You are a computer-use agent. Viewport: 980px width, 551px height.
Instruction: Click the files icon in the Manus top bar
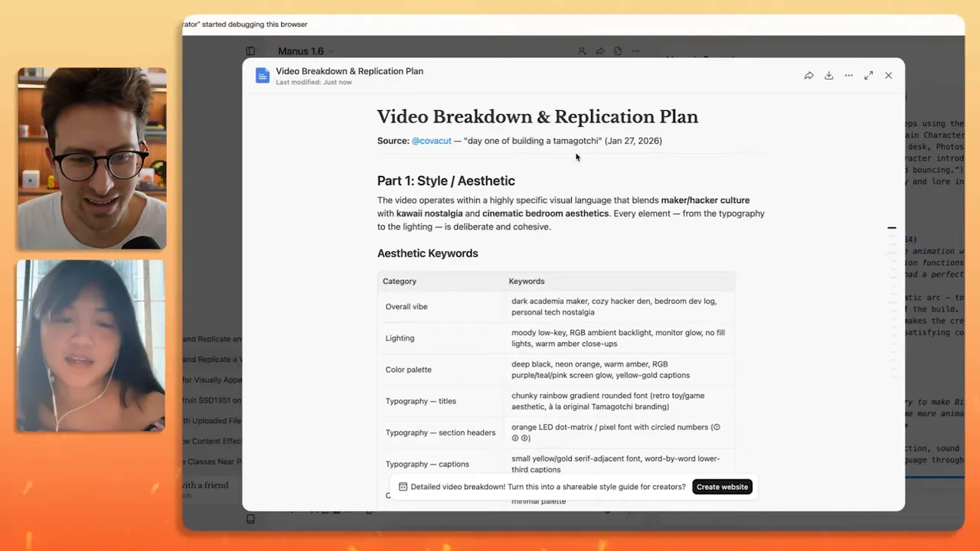[x=618, y=51]
